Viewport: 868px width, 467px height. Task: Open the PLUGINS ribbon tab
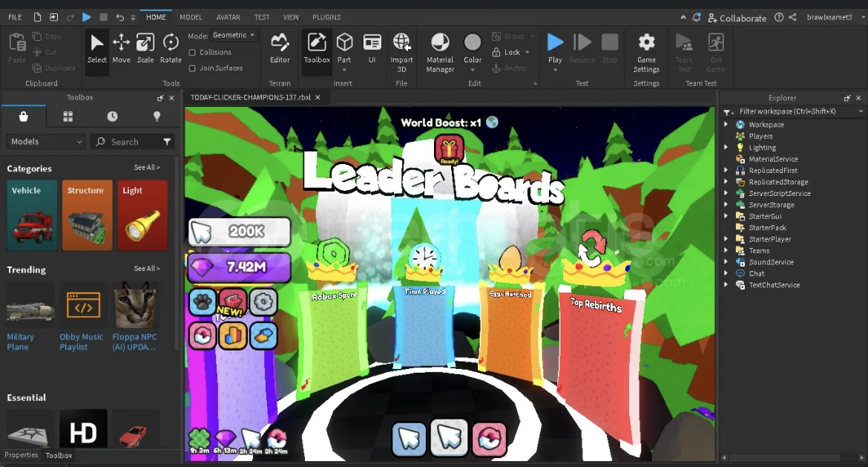pyautogui.click(x=326, y=17)
